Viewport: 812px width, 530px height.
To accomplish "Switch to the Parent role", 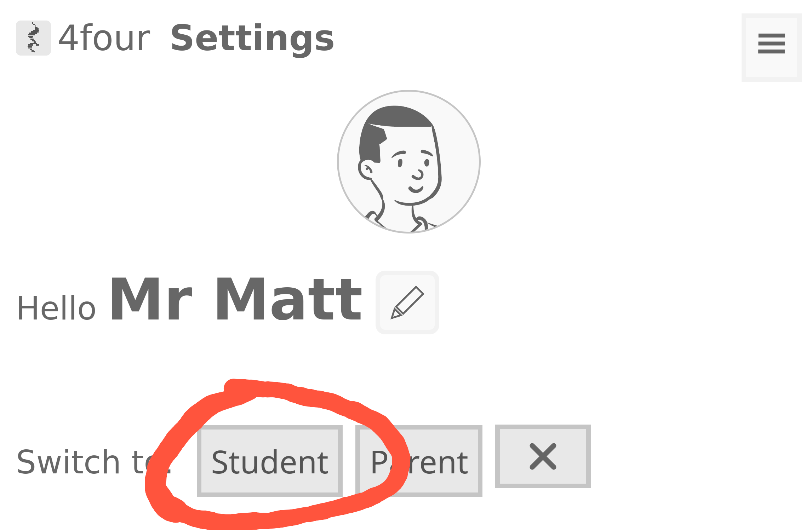I will [x=419, y=461].
